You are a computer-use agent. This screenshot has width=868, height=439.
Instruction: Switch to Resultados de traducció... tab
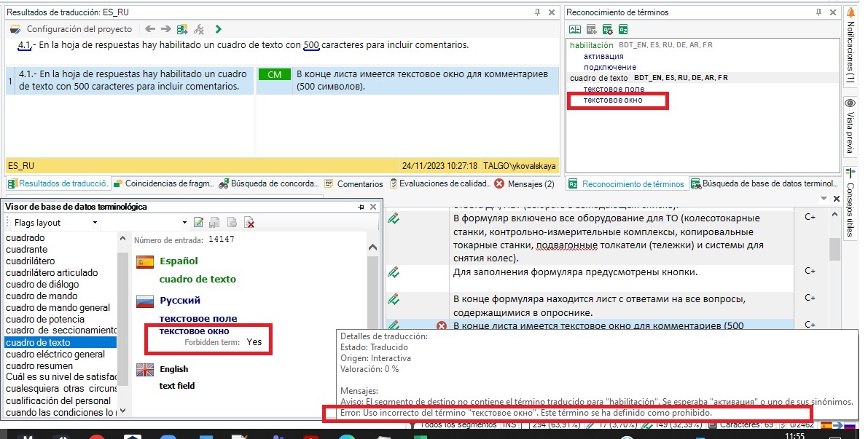(x=58, y=183)
